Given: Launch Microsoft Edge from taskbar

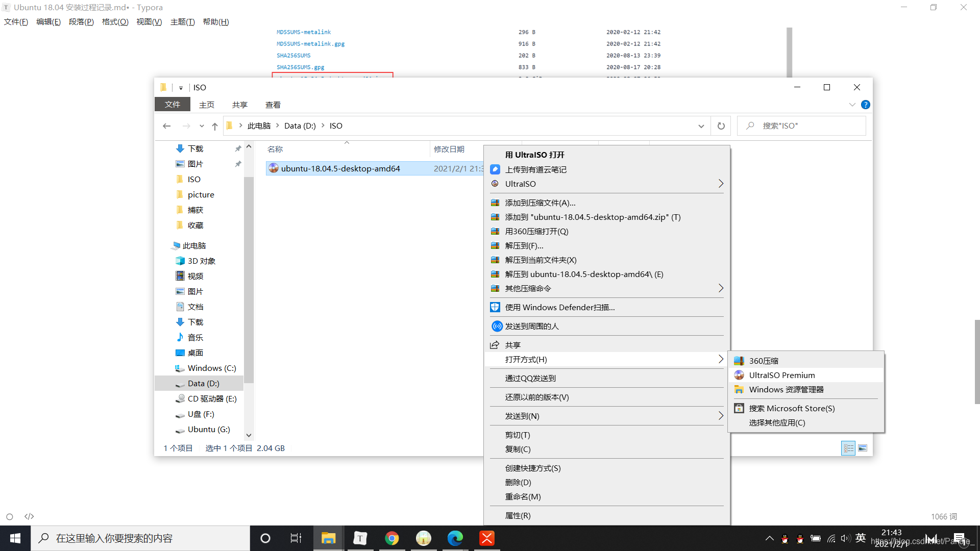Looking at the screenshot, I should (455, 538).
